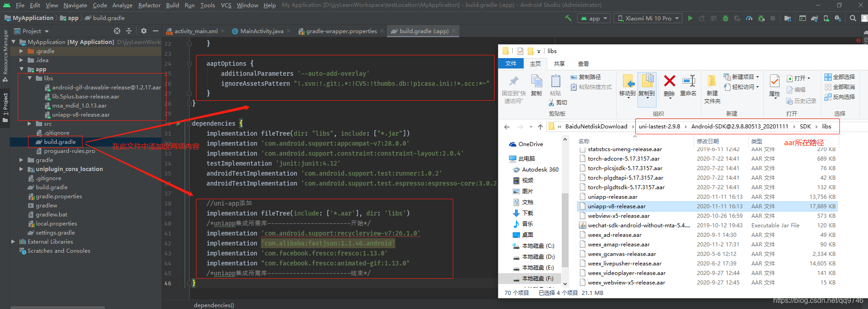The image size is (868, 309).
Task: Expand the .idea folder in project tree
Action: coord(21,60)
